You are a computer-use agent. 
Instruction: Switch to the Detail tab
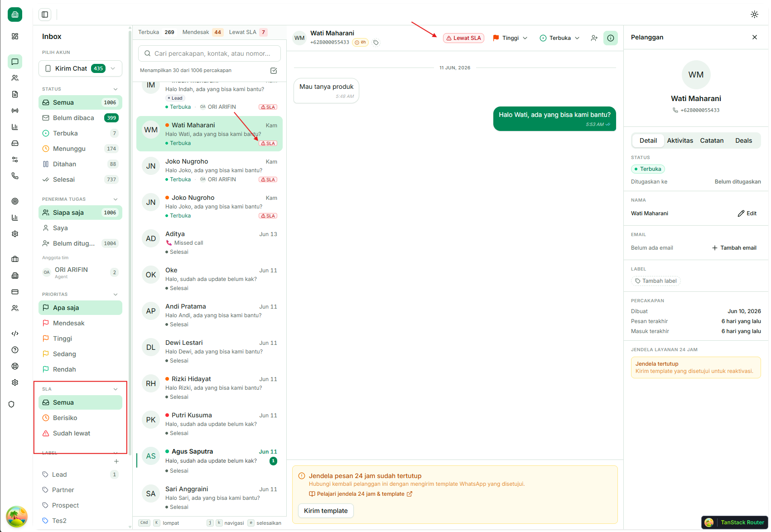pyautogui.click(x=648, y=140)
